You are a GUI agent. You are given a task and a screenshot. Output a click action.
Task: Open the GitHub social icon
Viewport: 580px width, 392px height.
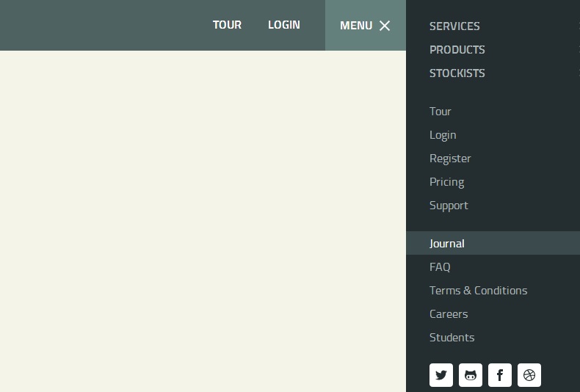point(471,375)
